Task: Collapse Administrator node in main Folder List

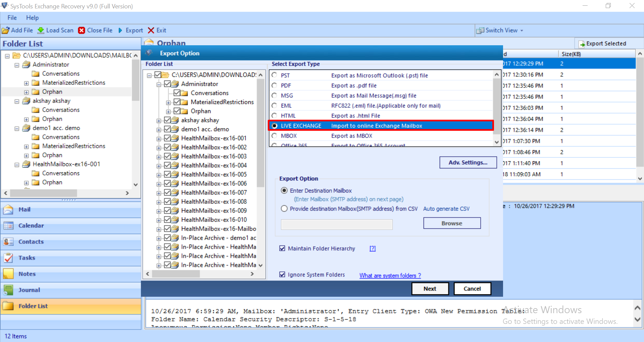Action: coord(17,65)
